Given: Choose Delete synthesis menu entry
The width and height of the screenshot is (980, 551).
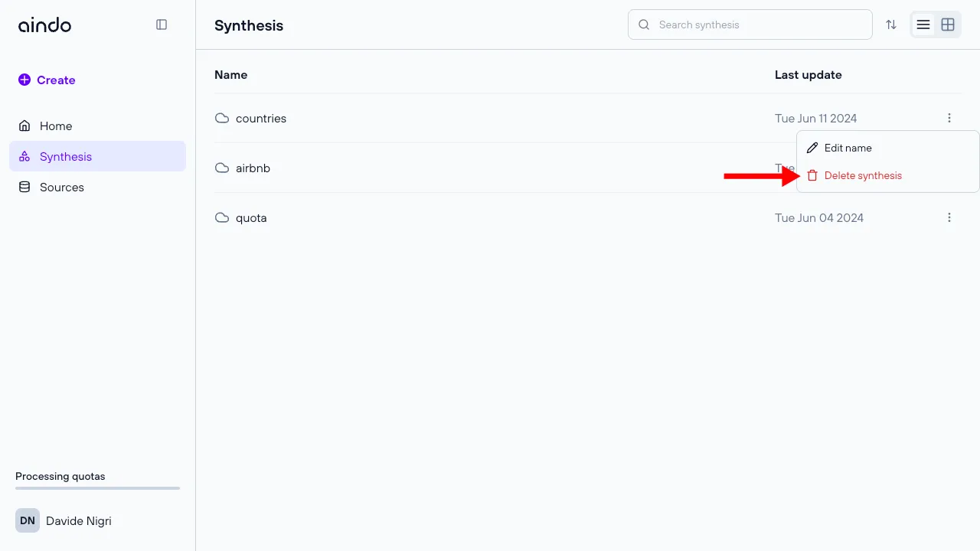Looking at the screenshot, I should 888,175.
